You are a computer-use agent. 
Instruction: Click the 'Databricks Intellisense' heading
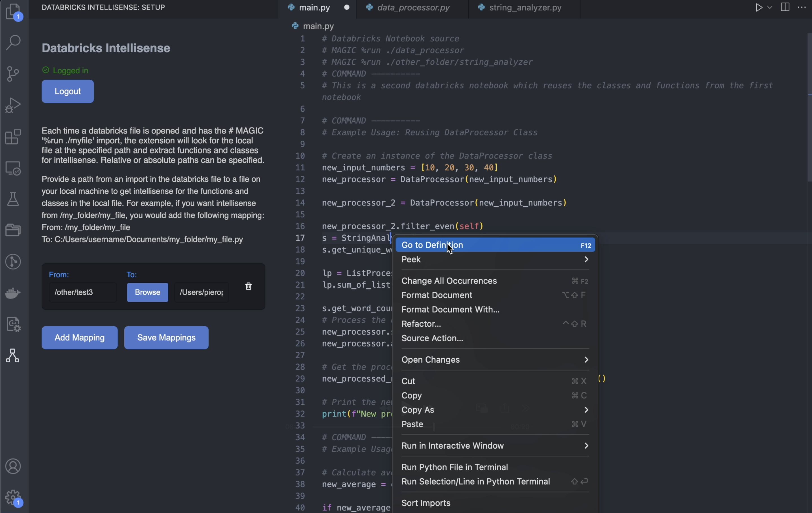click(x=106, y=48)
